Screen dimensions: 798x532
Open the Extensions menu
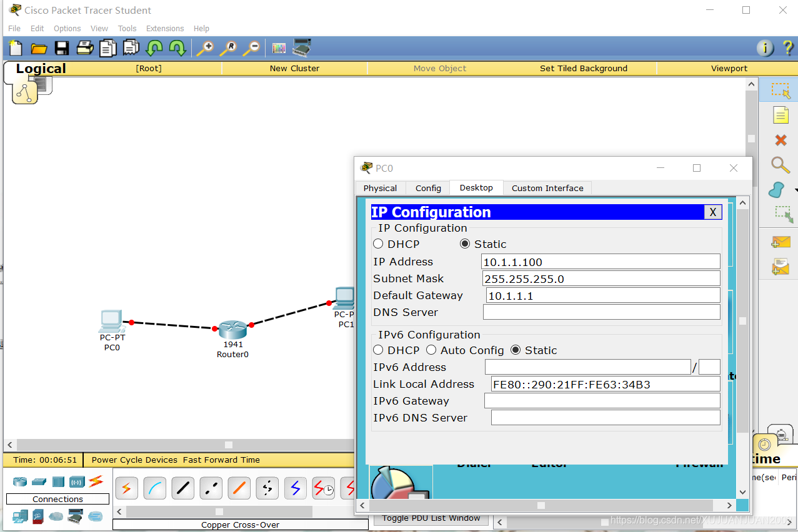point(165,29)
